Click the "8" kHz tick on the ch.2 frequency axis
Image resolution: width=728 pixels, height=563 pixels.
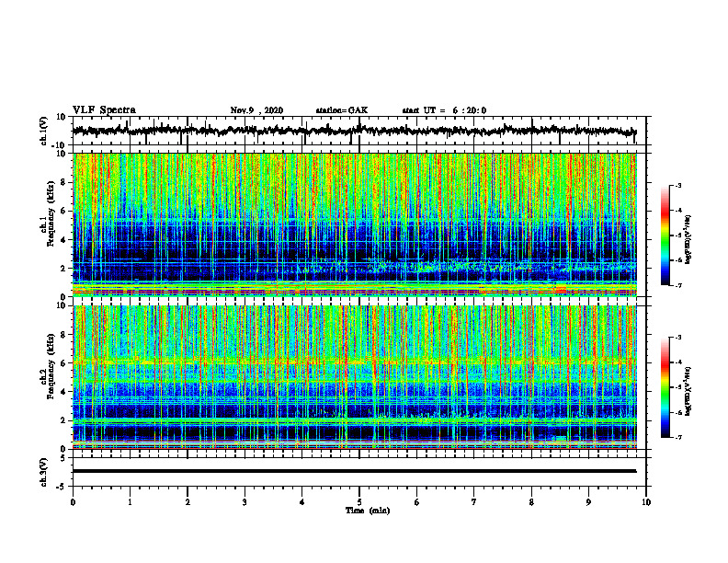64,335
